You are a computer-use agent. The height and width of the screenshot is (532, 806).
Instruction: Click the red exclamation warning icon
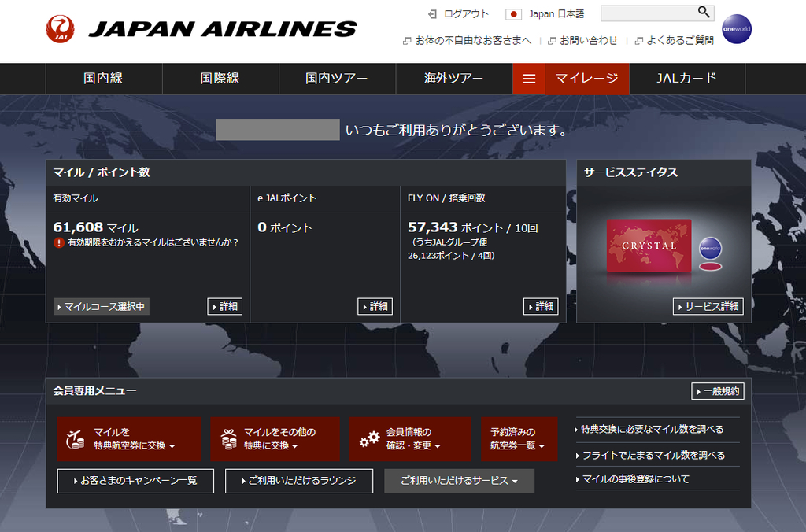pos(59,242)
